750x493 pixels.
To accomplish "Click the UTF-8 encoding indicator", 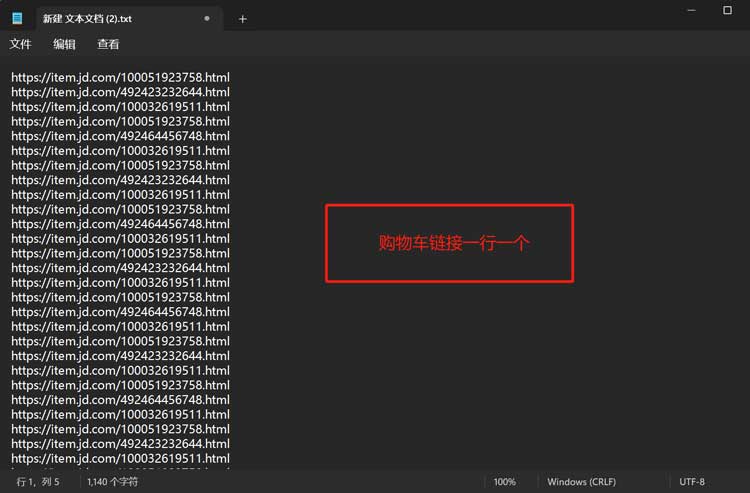I will coord(692,482).
